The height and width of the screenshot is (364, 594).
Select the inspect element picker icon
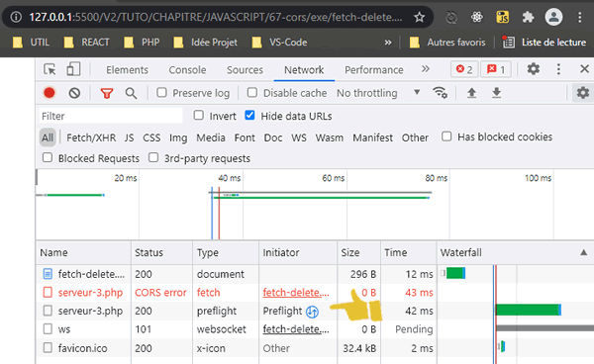pyautogui.click(x=49, y=69)
